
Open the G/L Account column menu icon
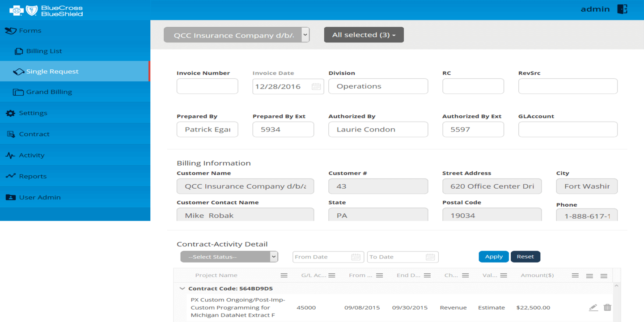coord(332,275)
